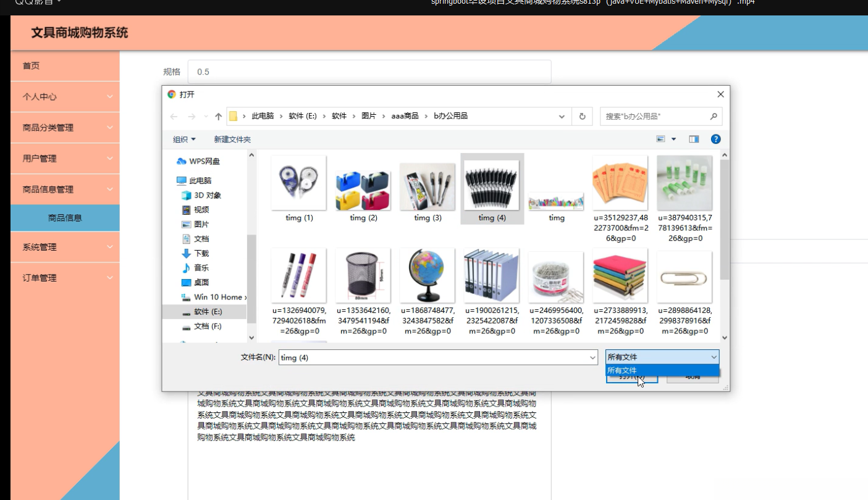Click b办公用品 in address breadcrumb
The height and width of the screenshot is (500, 868).
coord(450,116)
